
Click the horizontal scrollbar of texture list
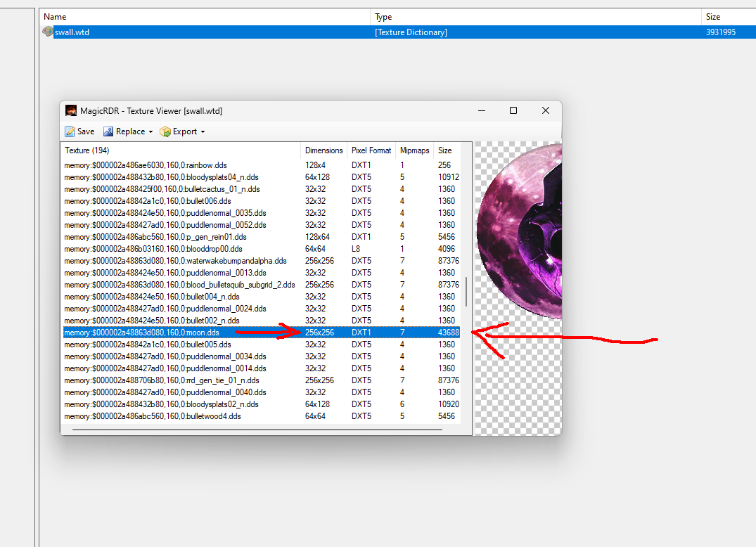coord(257,430)
